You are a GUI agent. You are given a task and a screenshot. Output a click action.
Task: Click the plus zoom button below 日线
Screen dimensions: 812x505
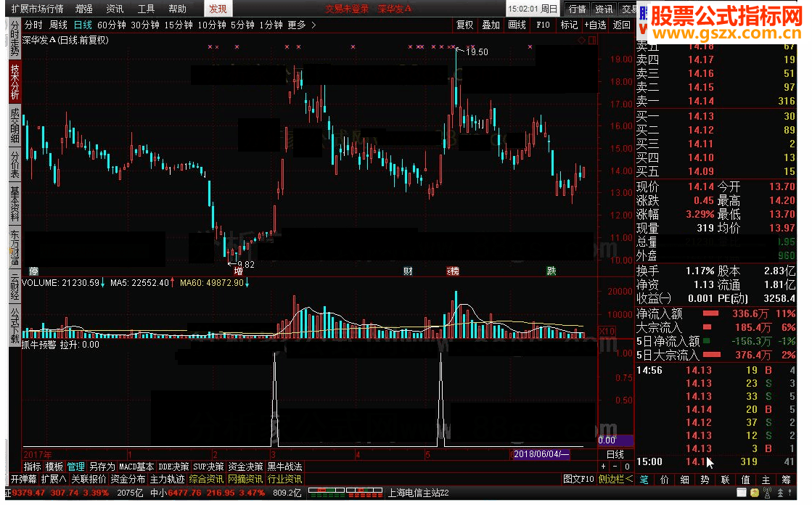pyautogui.click(x=603, y=467)
